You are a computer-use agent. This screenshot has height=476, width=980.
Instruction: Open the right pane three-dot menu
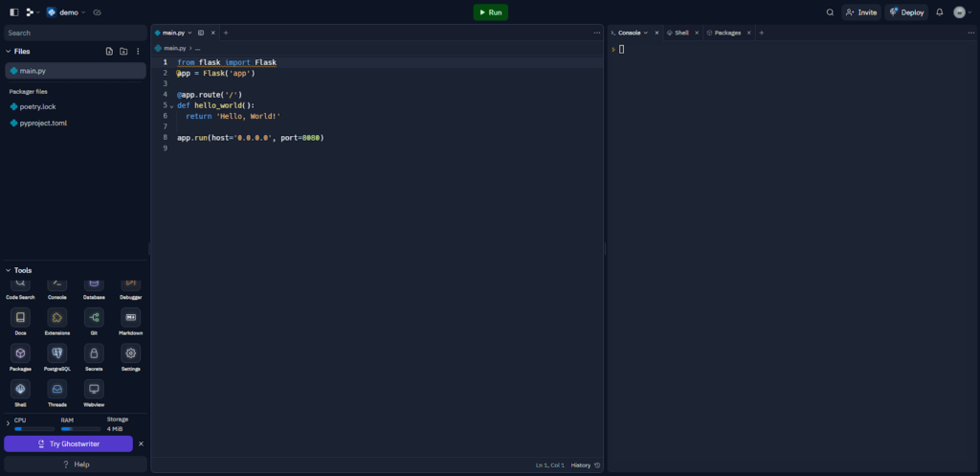pyautogui.click(x=972, y=33)
